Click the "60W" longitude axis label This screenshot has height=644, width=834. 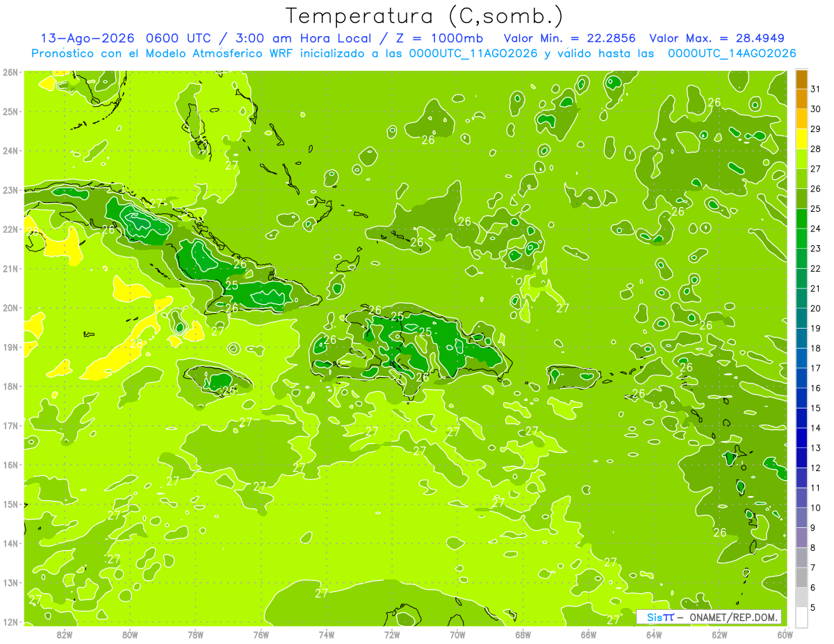tap(785, 634)
